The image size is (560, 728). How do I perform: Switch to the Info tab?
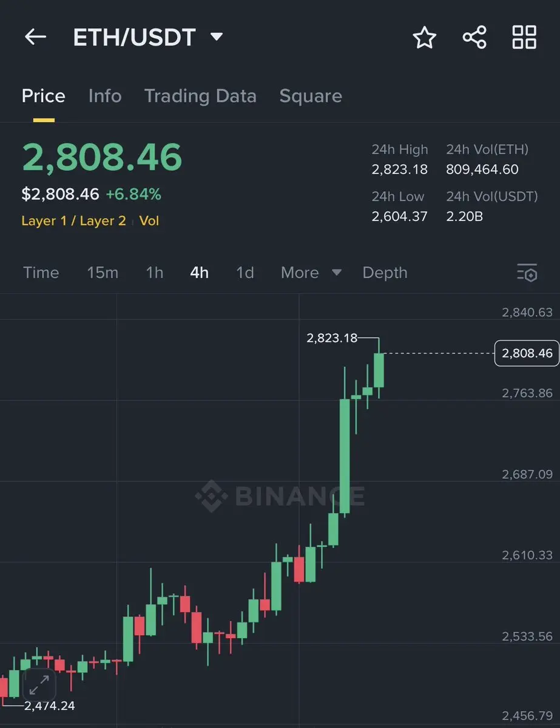pos(105,96)
